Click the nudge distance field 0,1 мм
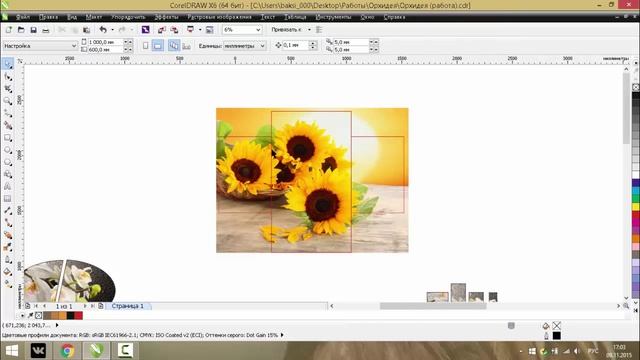 tap(296, 45)
